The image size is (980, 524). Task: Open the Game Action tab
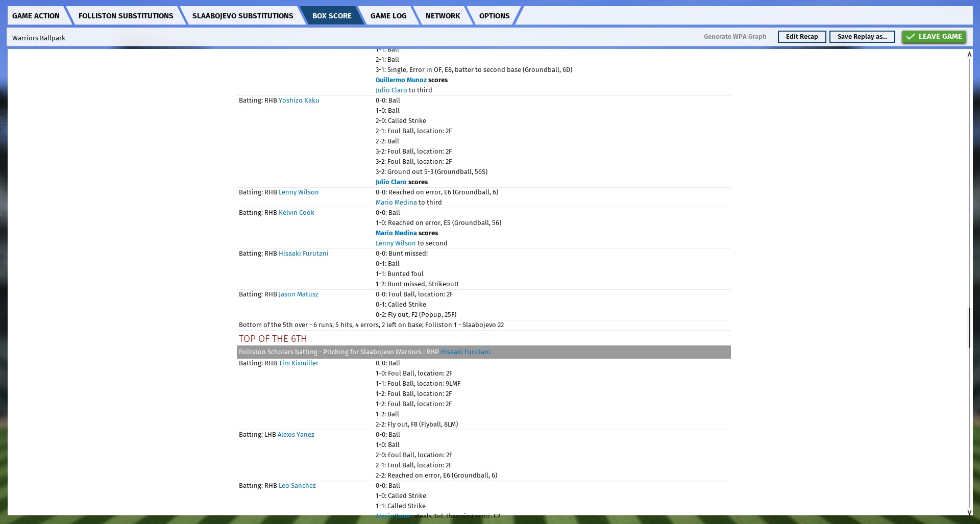coord(36,16)
